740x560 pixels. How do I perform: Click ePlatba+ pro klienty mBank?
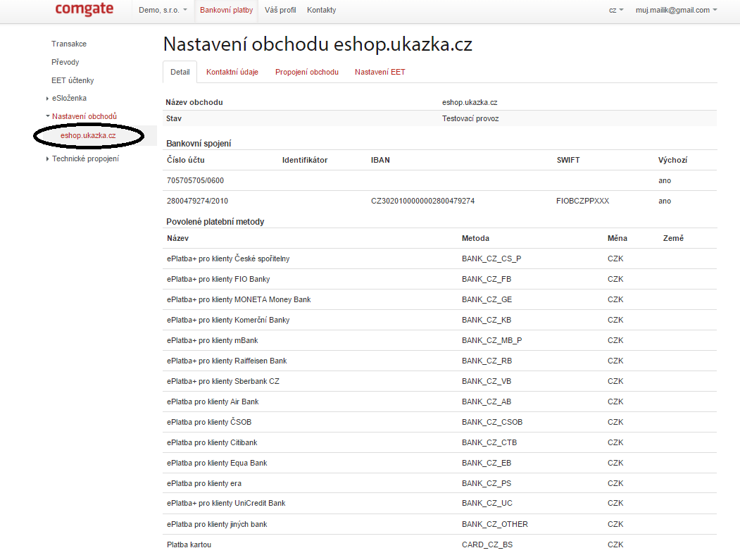[213, 340]
